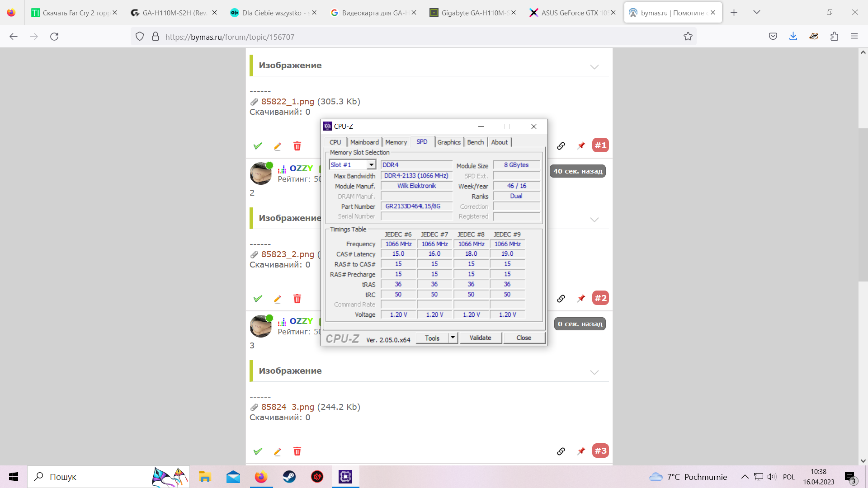This screenshot has width=868, height=488.
Task: Copy the link icon beside the #1 badge
Action: (561, 145)
